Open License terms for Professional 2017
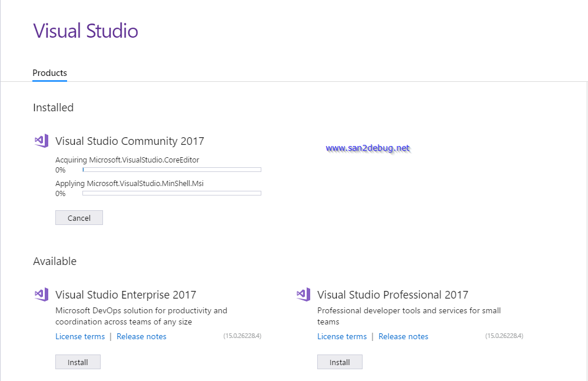Viewport: 588px width, 381px height. pos(342,336)
